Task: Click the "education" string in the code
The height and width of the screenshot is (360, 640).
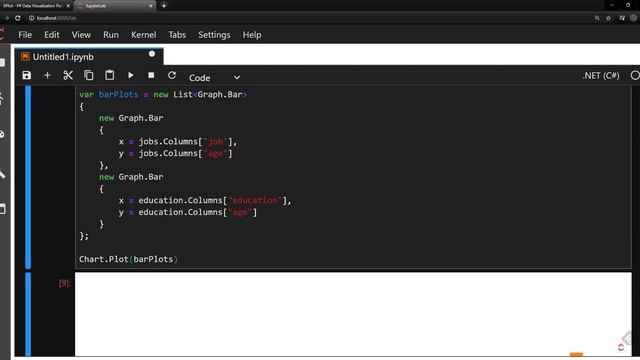Action: 255,200
